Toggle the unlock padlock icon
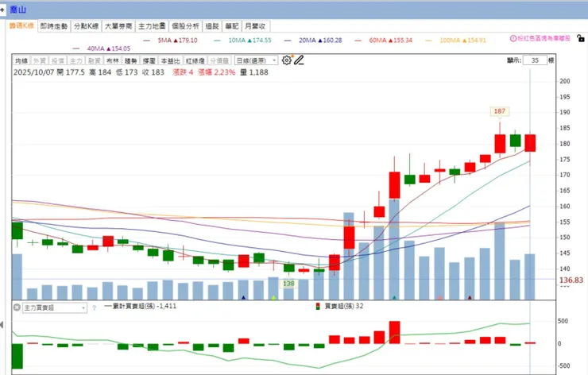 click(x=580, y=38)
